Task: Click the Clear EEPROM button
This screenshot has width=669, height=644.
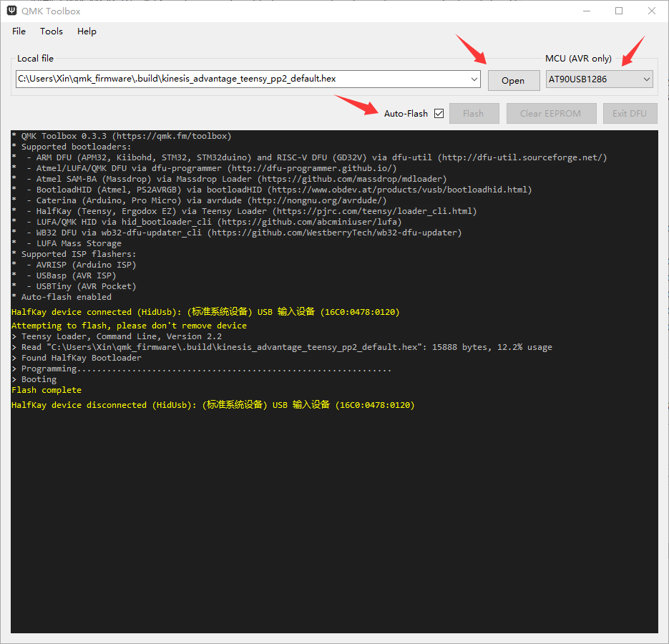Action: (551, 113)
